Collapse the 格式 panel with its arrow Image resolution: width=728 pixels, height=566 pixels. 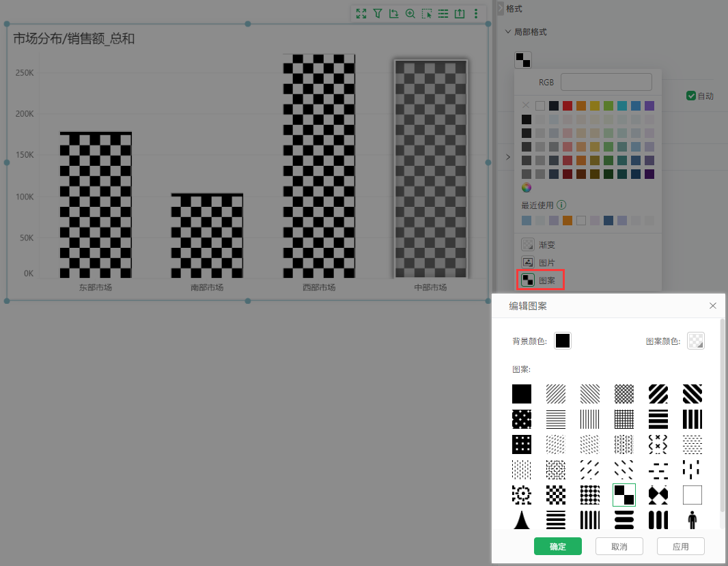501,8
